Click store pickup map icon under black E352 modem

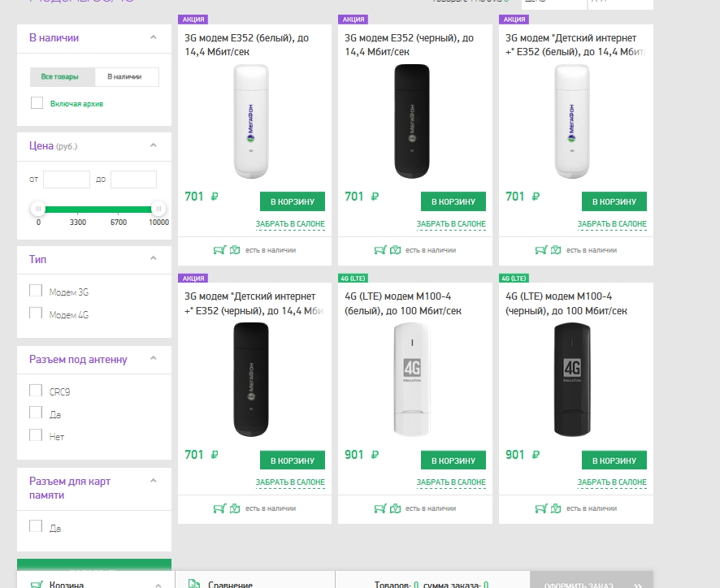tap(396, 250)
